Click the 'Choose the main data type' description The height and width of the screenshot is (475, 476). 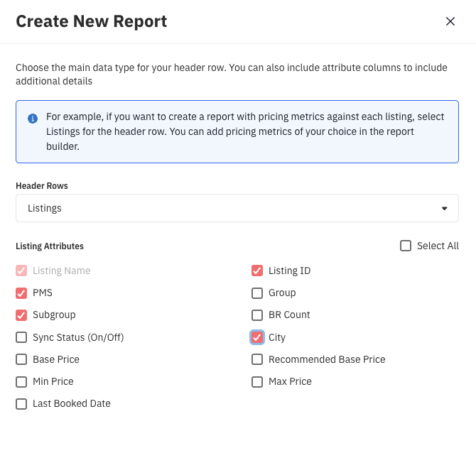pos(232,75)
